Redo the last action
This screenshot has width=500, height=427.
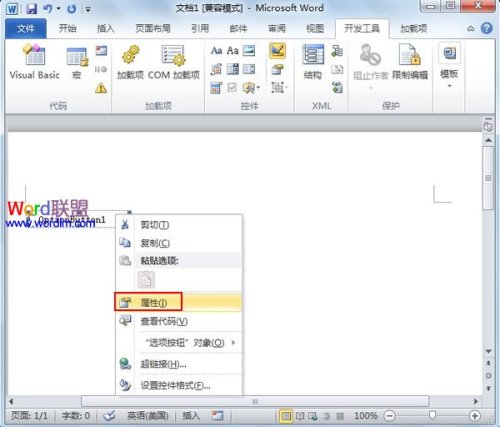coord(71,8)
